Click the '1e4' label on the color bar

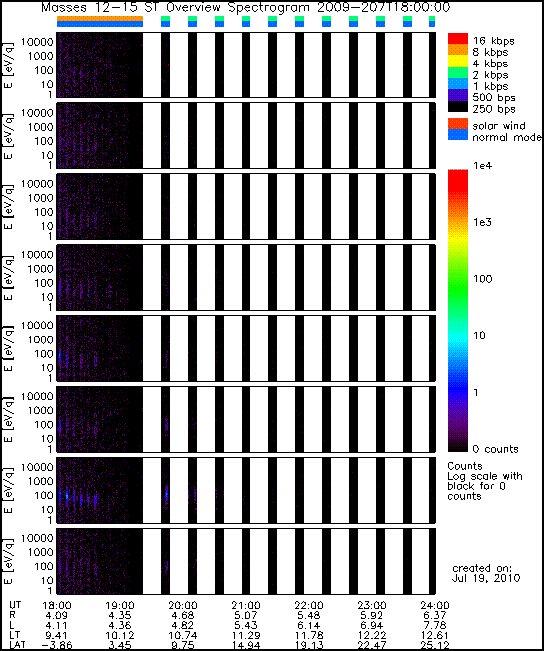[482, 166]
